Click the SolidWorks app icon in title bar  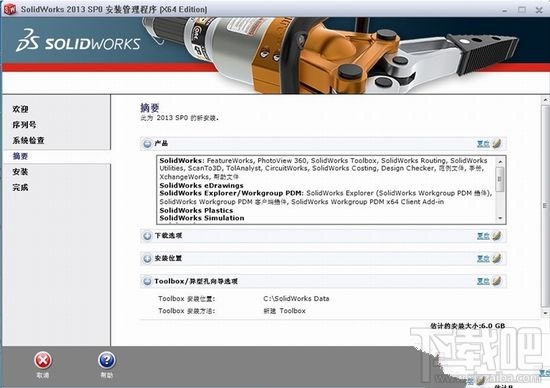tap(9, 9)
